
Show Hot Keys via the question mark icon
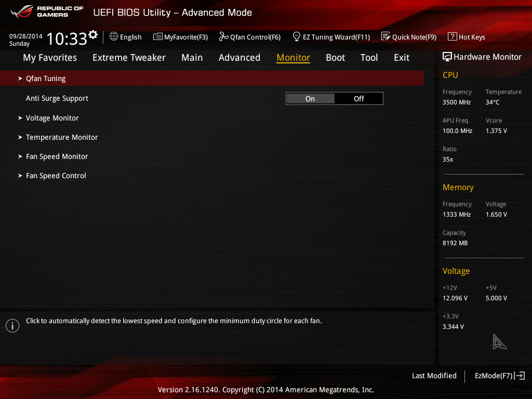tap(453, 37)
